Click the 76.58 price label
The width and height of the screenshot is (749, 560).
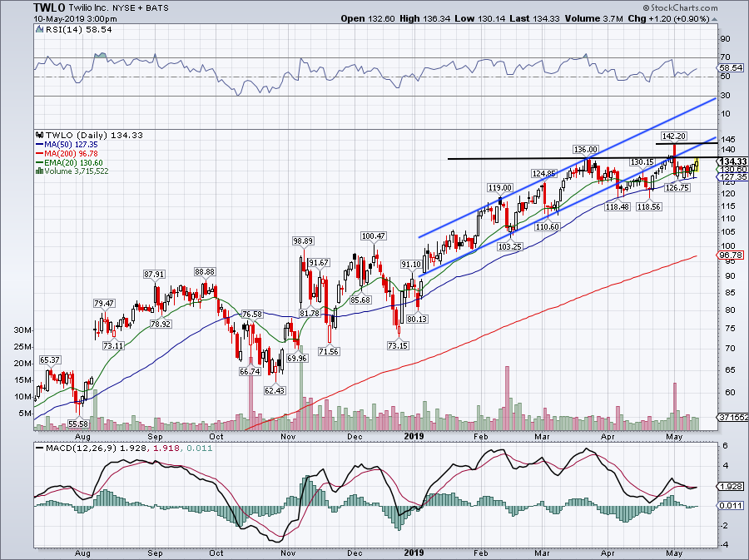[x=252, y=315]
